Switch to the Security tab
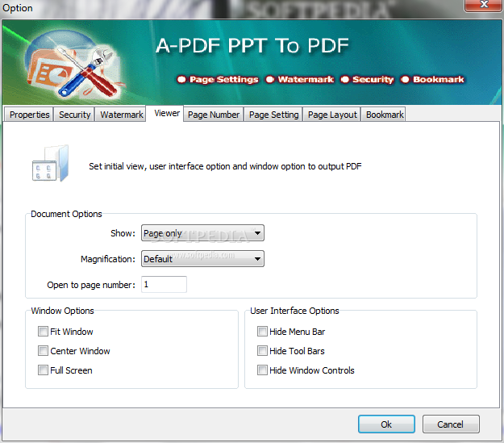The width and height of the screenshot is (504, 443). coord(74,115)
